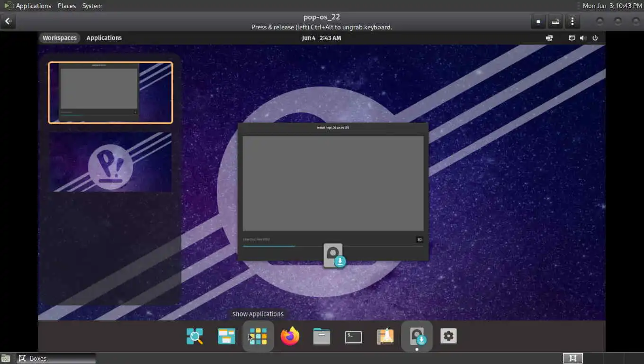
Task: Click the Show Applications grid icon
Action: pos(258,337)
